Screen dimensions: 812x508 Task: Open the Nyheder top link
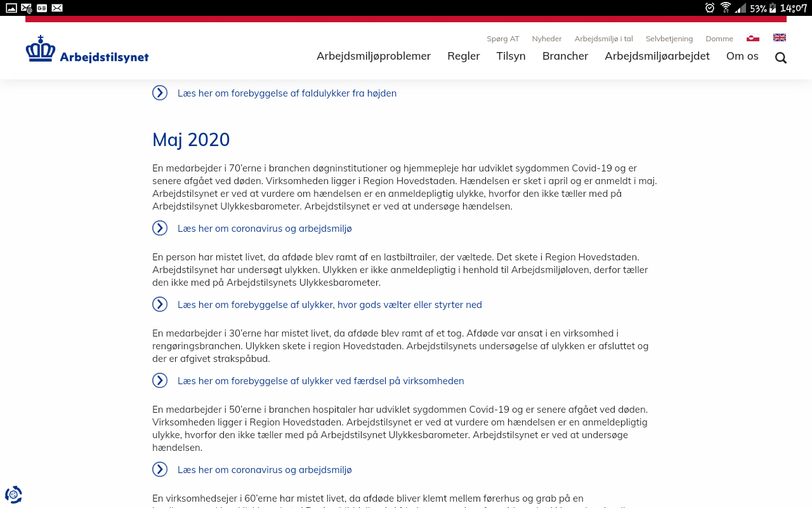547,39
